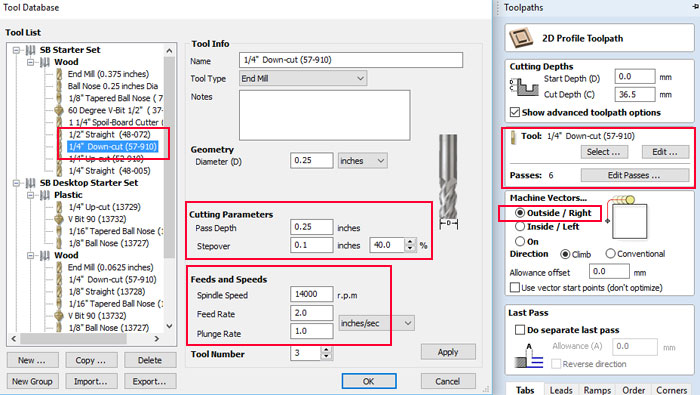Image resolution: width=700 pixels, height=395 pixels.
Task: Click the tool bit icon beside Tool label
Action: [513, 137]
